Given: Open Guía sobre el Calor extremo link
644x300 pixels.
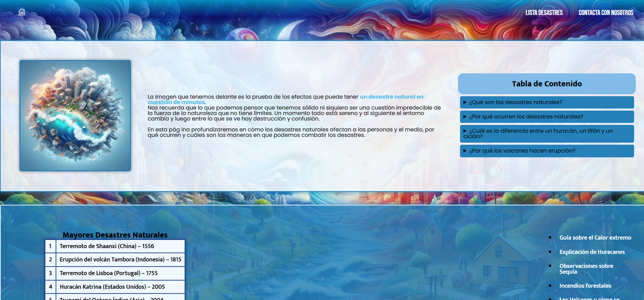Looking at the screenshot, I should (595, 238).
